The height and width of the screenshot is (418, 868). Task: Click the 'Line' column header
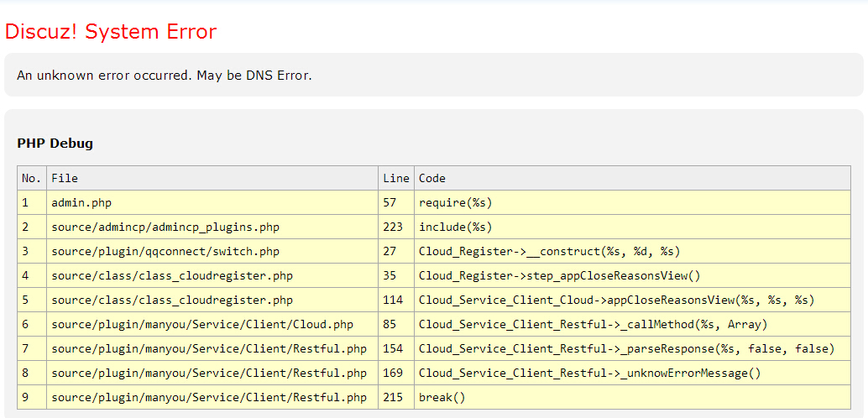pos(395,178)
